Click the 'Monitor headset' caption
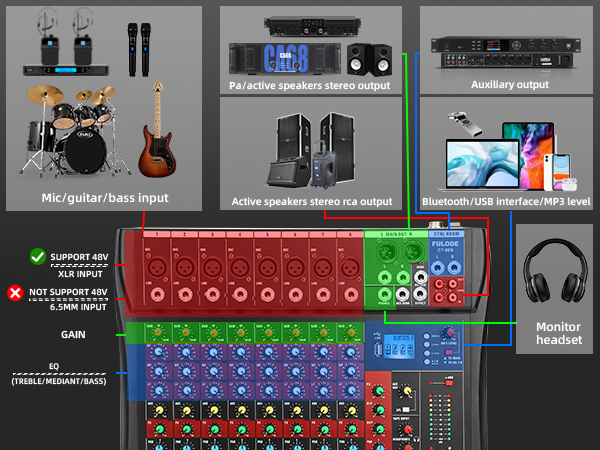This screenshot has height=450, width=600. pos(559,333)
